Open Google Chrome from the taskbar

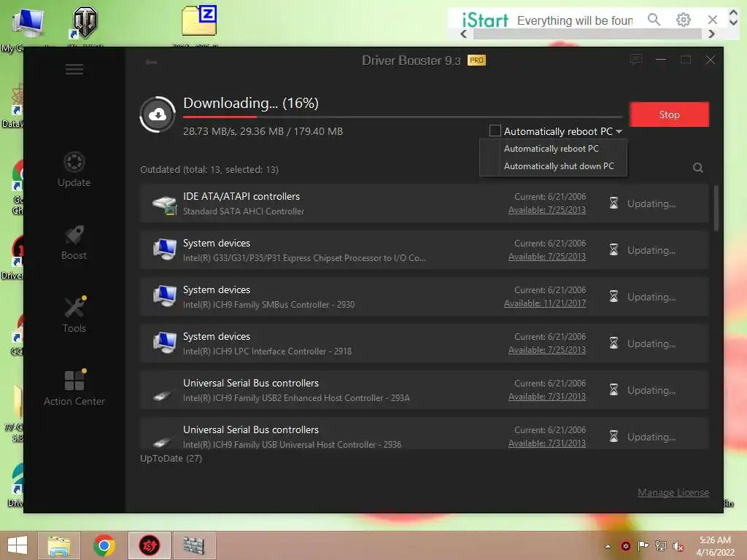[x=104, y=545]
